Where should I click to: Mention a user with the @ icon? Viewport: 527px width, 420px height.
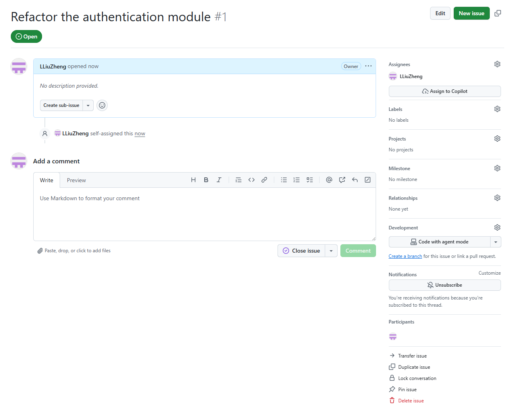click(x=329, y=180)
